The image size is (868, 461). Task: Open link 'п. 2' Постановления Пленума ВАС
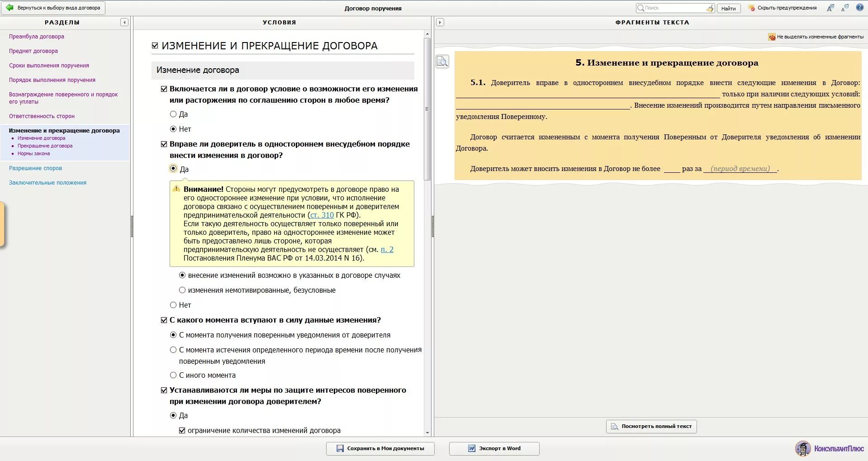(x=387, y=250)
